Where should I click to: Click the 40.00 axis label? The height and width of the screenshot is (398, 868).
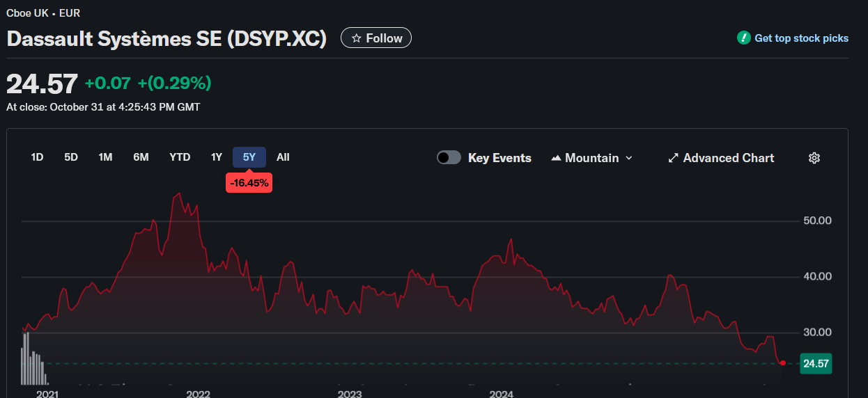[818, 276]
